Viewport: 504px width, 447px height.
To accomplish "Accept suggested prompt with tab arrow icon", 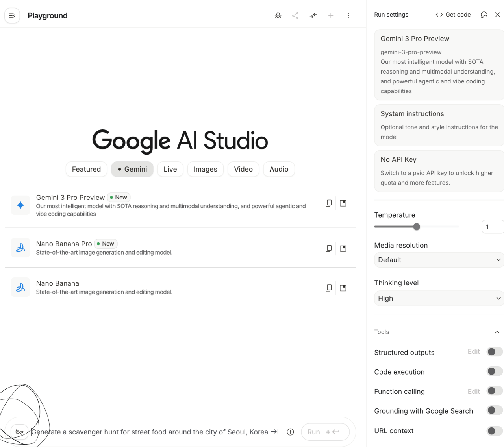I will (275, 432).
